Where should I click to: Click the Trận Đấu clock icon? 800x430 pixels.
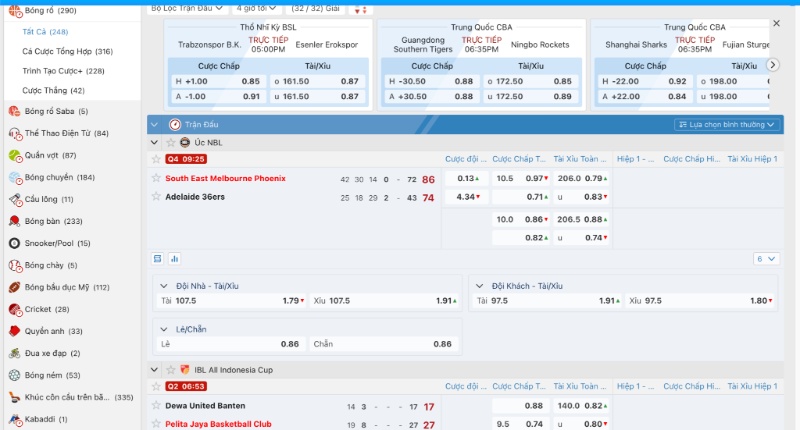point(175,124)
